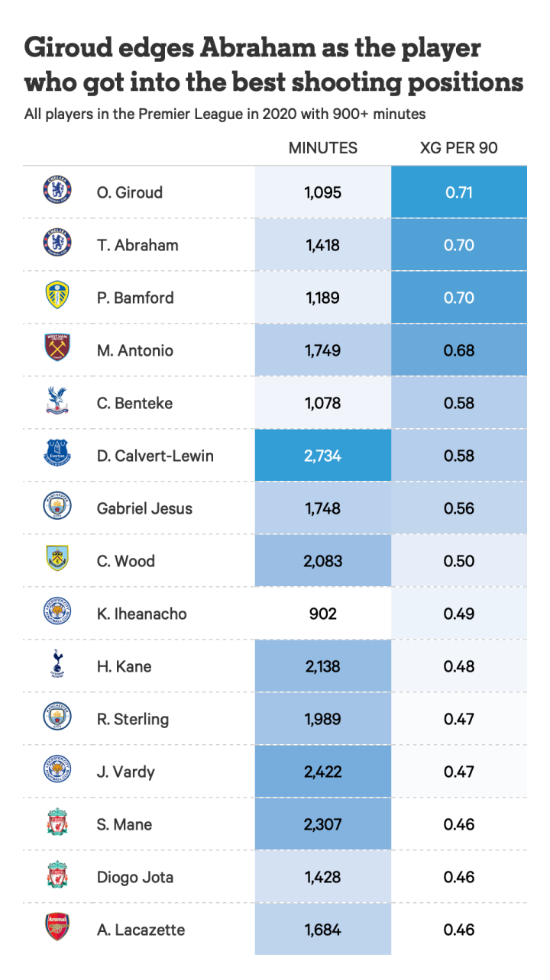Click the Leeds United crest beside P. Bamford
The height and width of the screenshot is (980, 550).
tap(57, 295)
